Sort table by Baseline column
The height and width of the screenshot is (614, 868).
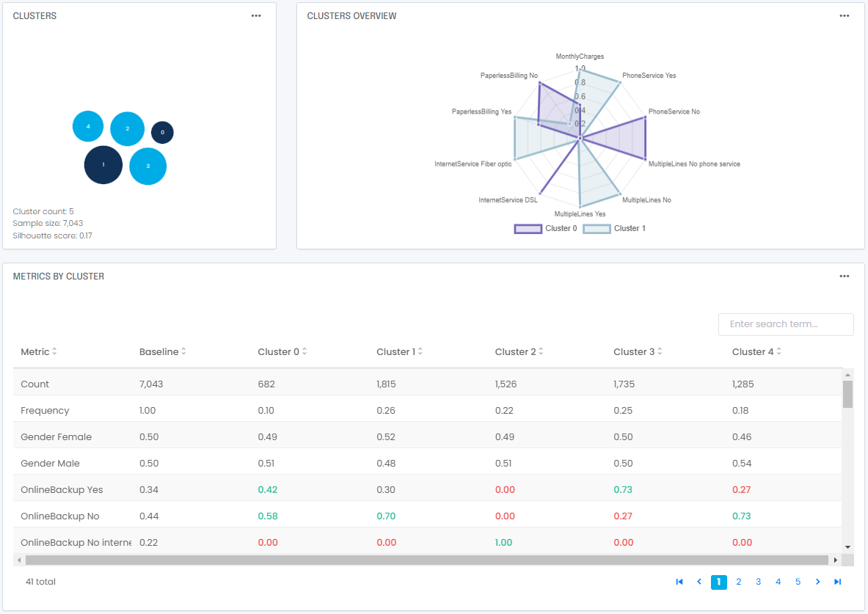163,352
